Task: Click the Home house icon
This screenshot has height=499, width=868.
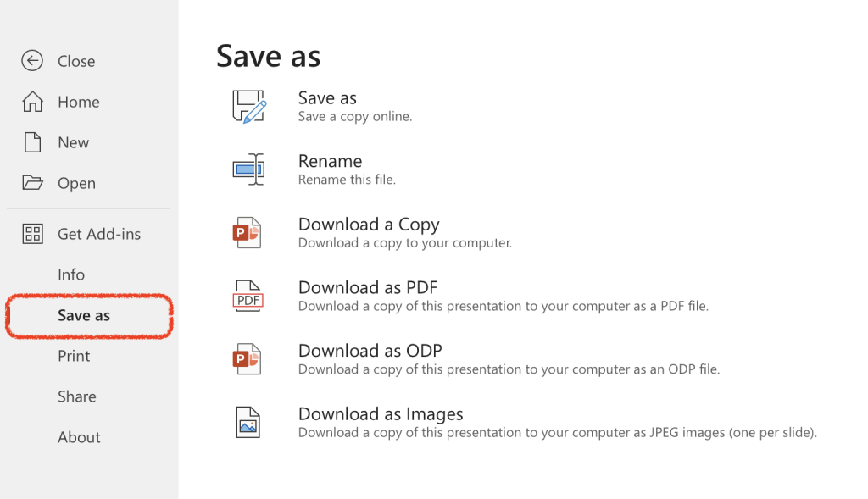Action: click(32, 102)
